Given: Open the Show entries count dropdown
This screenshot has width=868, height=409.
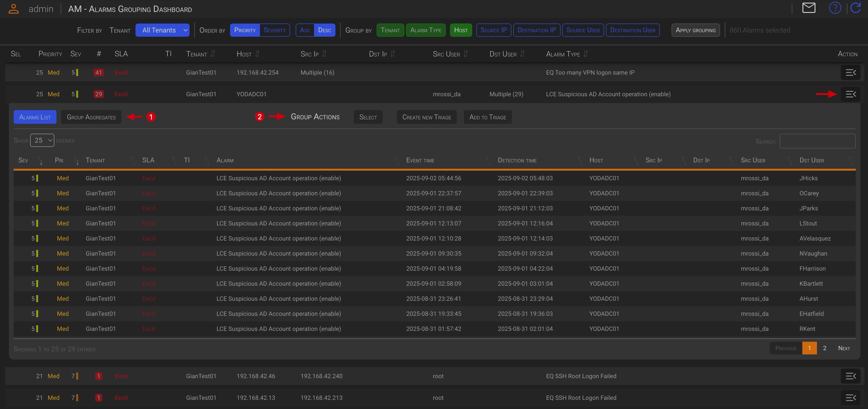Looking at the screenshot, I should (x=42, y=140).
